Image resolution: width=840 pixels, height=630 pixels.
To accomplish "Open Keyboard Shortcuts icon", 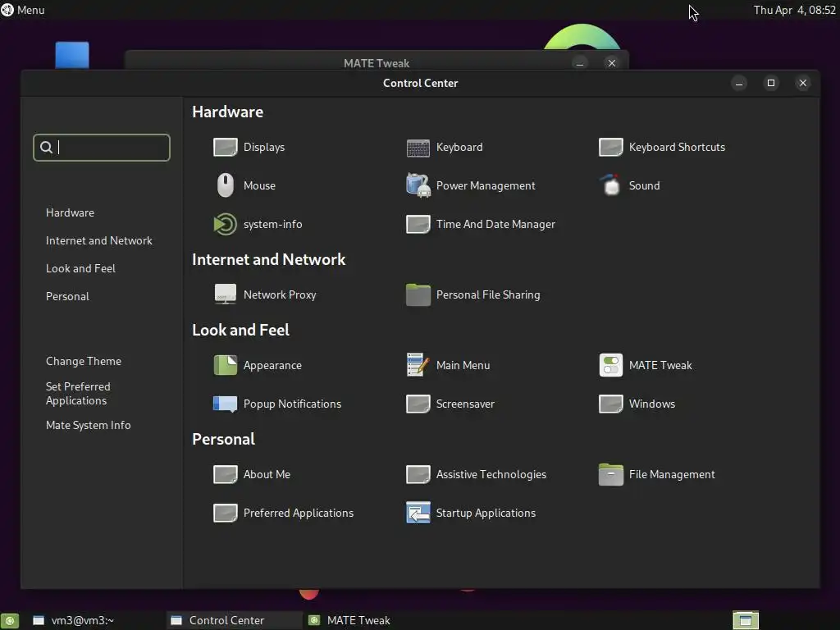I will pos(610,147).
